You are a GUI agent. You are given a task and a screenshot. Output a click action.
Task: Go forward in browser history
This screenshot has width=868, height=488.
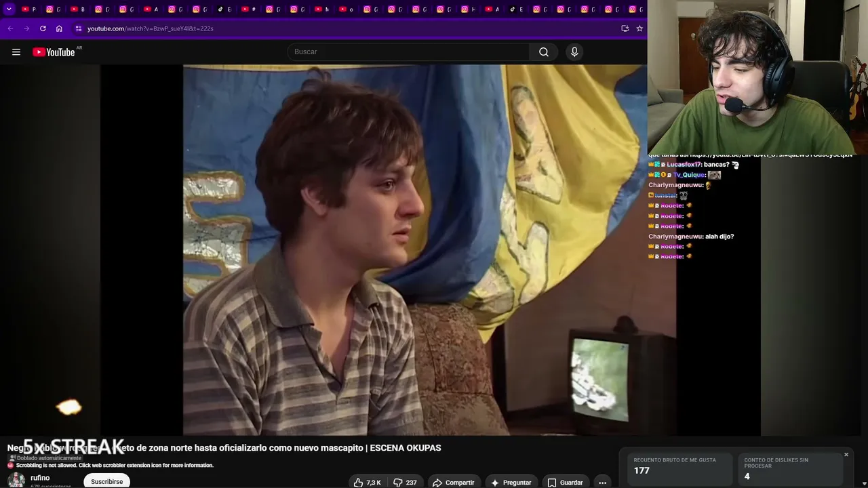pyautogui.click(x=26, y=28)
